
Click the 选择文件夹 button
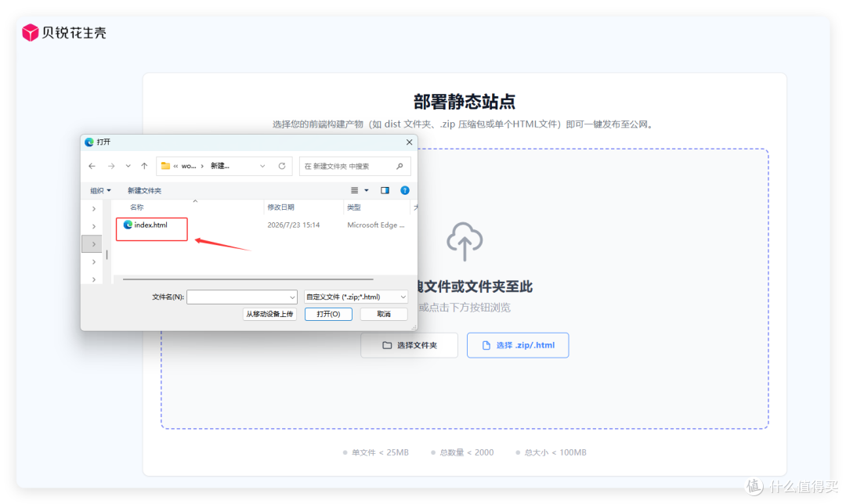409,345
